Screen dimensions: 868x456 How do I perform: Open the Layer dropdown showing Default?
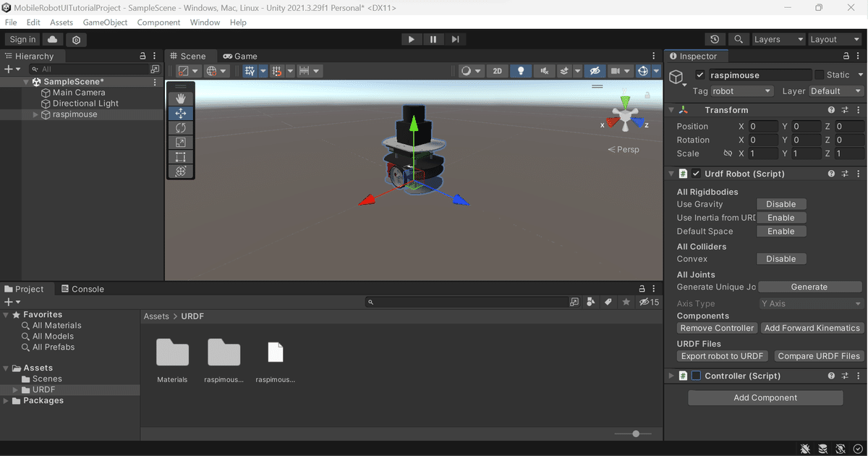pos(836,91)
